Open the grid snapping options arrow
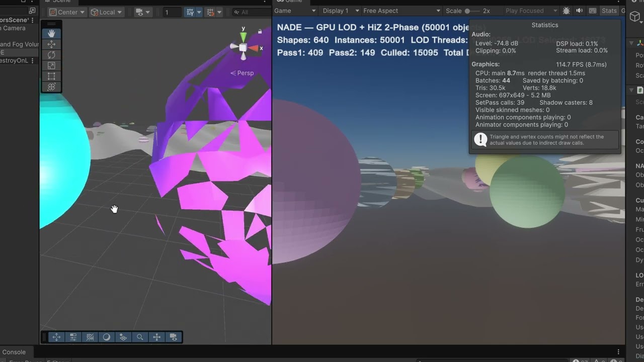Screen dimensions: 644x362 (219, 12)
